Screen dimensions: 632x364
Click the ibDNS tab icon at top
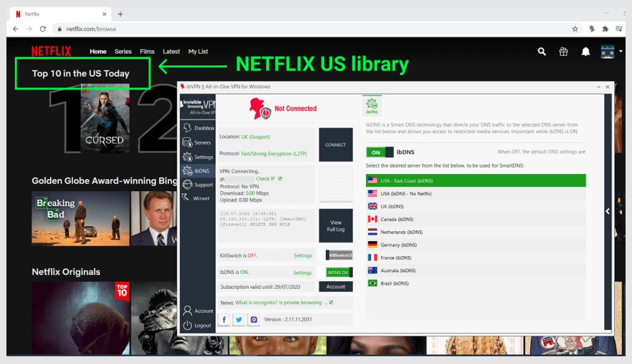pyautogui.click(x=372, y=105)
